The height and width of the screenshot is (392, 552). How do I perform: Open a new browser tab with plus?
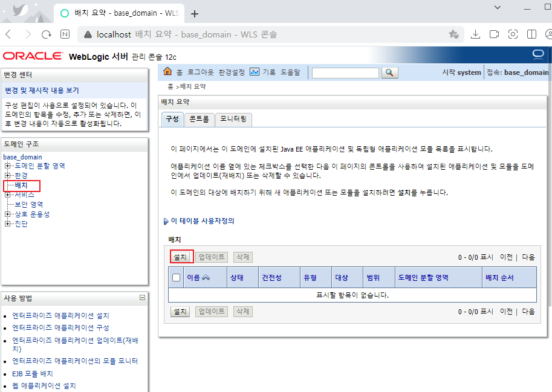point(194,14)
